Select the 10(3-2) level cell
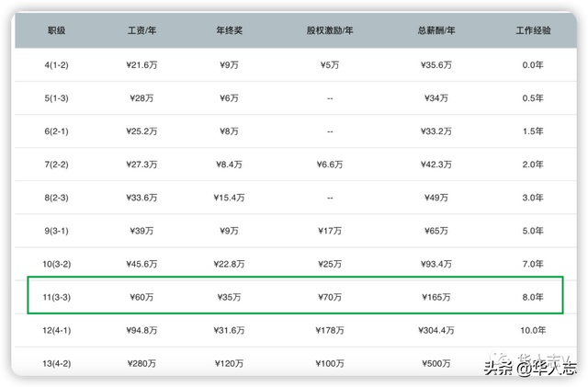Screen dimensions: 588x387 (56, 264)
